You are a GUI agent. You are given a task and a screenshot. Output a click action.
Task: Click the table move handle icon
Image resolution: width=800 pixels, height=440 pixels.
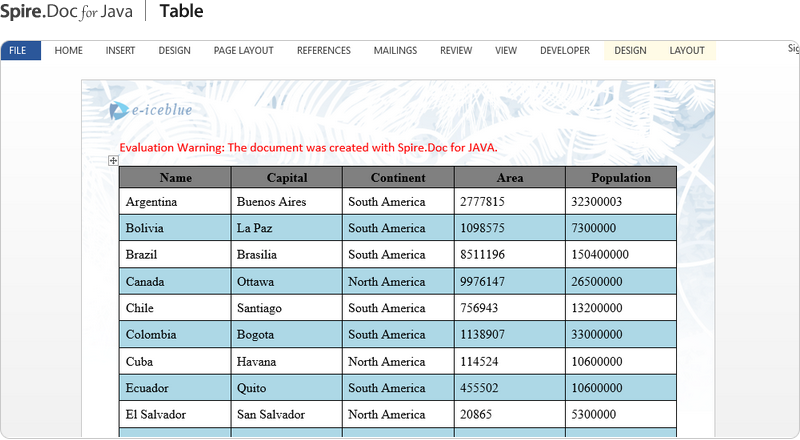[113, 161]
